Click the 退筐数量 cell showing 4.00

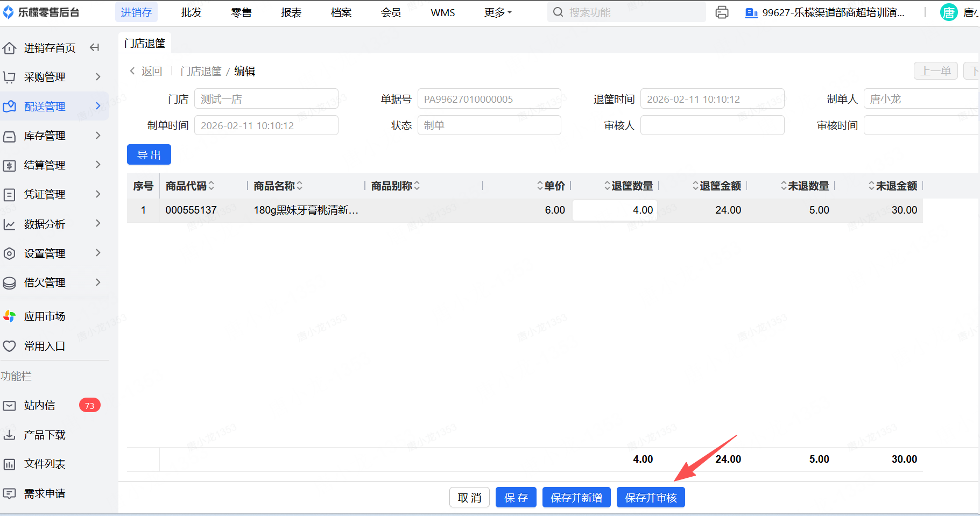(615, 210)
